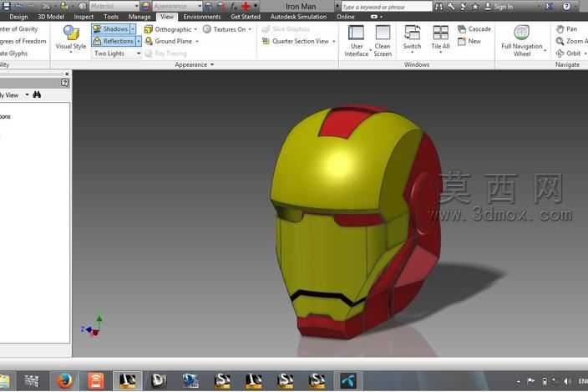Switch to the active Inventor taskbar window

point(128,381)
